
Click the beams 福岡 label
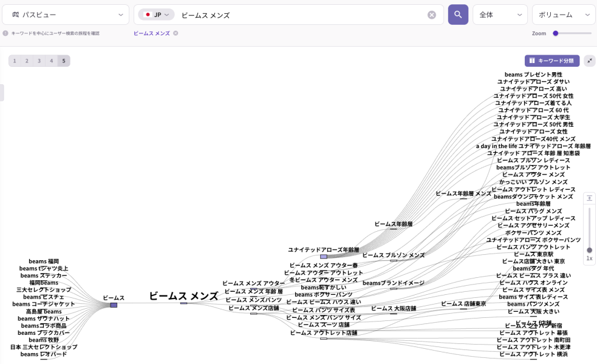pyautogui.click(x=44, y=261)
